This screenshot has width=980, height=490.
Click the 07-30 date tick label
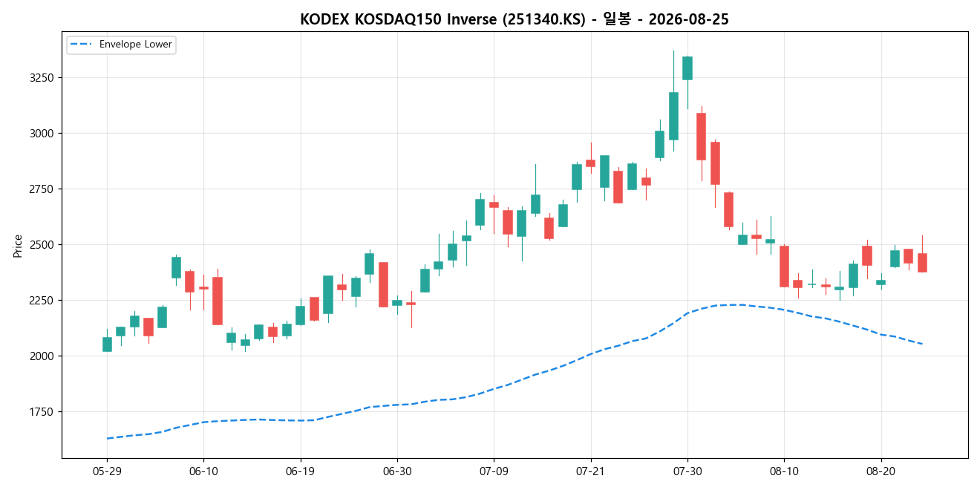point(687,471)
